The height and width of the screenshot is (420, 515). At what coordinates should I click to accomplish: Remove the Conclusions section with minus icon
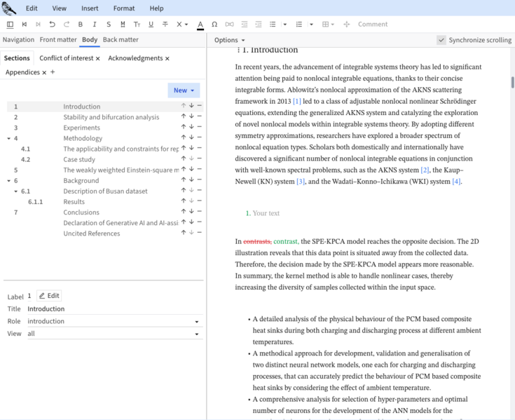point(200,211)
